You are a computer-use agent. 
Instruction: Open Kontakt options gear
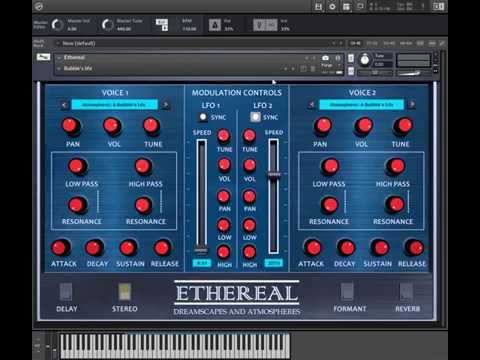[x=332, y=6]
